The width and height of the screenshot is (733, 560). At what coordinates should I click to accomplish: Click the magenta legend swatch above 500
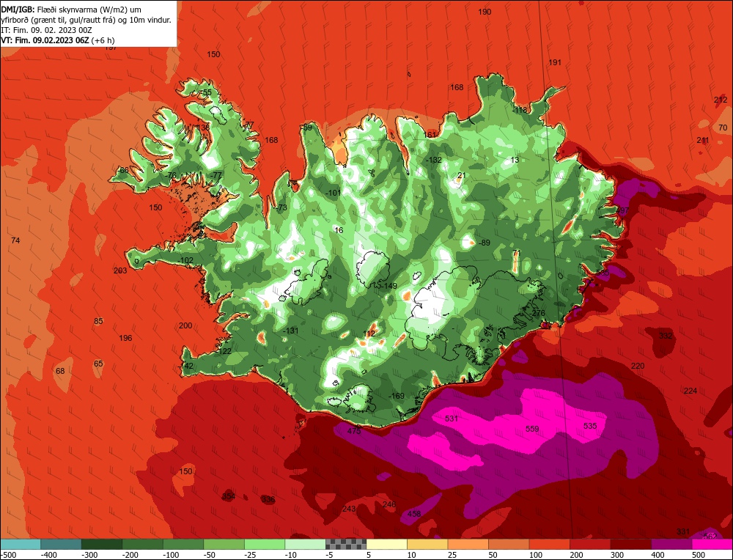tap(712, 544)
